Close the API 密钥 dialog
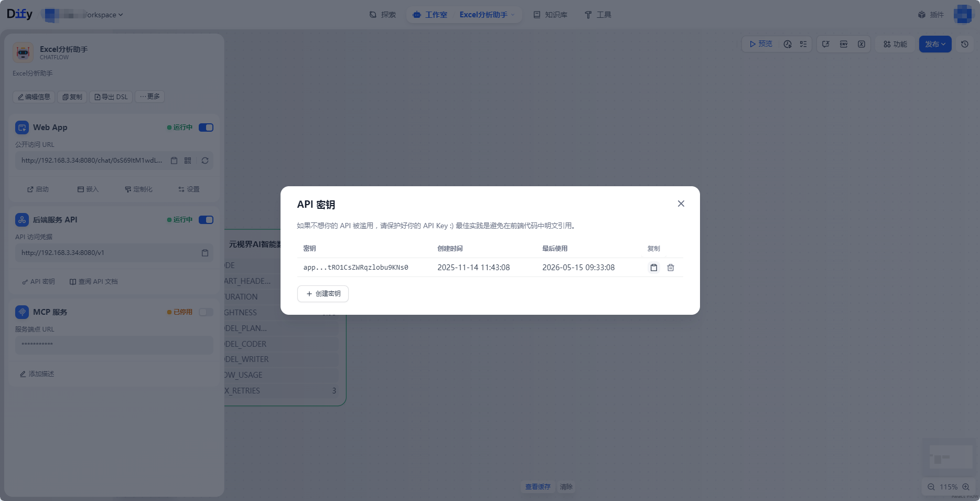Image resolution: width=980 pixels, height=501 pixels. point(681,204)
